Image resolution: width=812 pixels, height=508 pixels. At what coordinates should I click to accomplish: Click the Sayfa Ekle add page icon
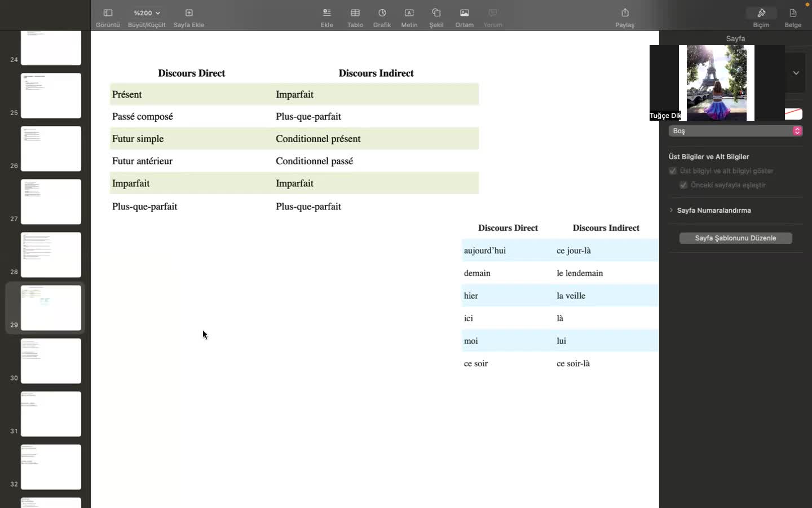tap(189, 13)
